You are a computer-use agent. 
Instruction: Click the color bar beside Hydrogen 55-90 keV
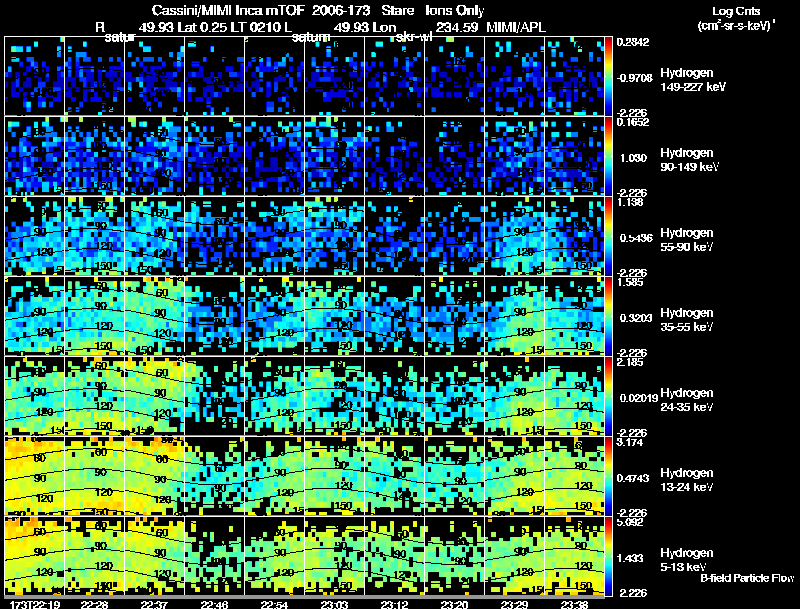[608, 236]
